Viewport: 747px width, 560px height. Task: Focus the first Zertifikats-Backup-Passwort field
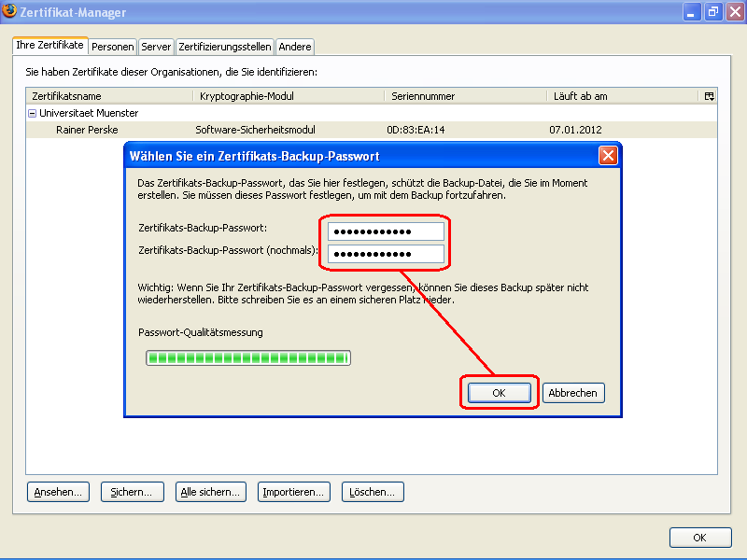[x=384, y=230]
